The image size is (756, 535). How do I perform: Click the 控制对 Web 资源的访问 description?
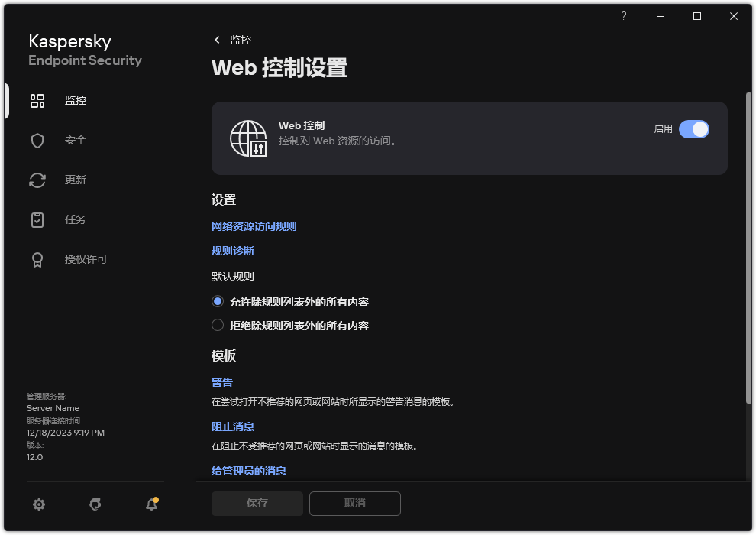(x=338, y=141)
